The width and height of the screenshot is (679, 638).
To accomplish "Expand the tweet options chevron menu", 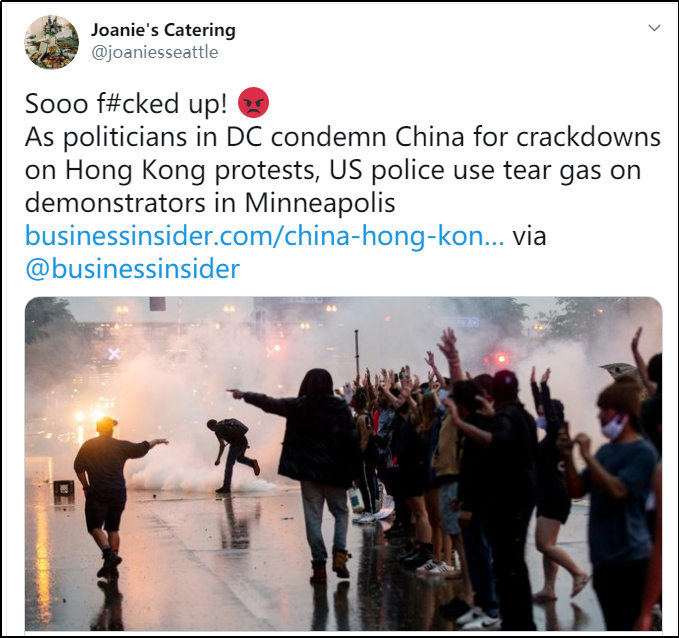I will (654, 28).
